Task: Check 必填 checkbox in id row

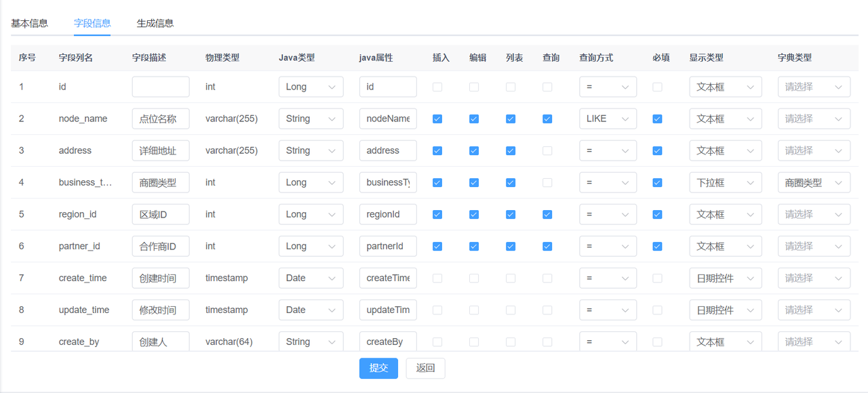Action: (657, 87)
